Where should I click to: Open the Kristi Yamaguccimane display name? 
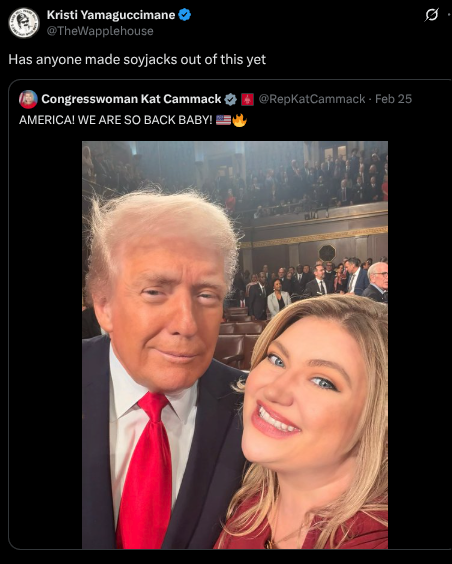[111, 15]
